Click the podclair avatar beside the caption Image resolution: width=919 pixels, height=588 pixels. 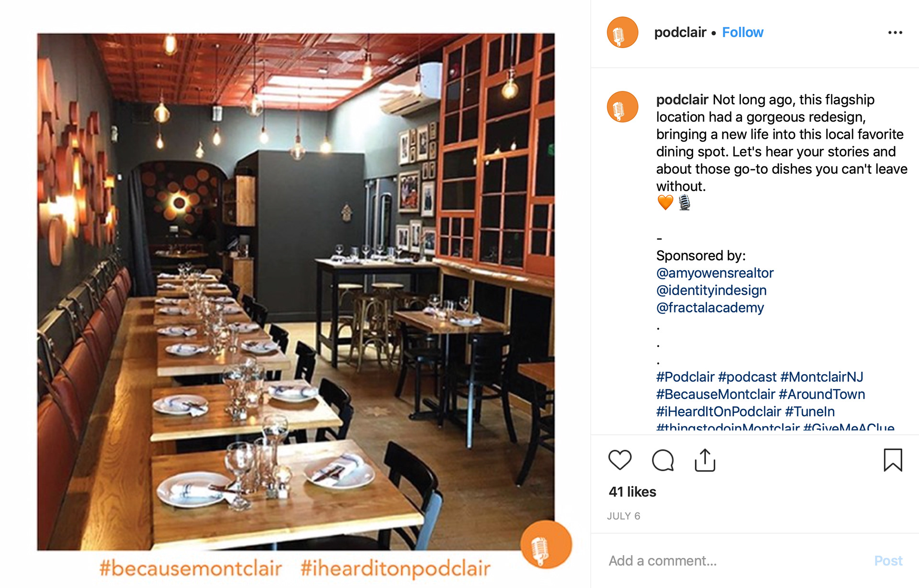point(622,107)
